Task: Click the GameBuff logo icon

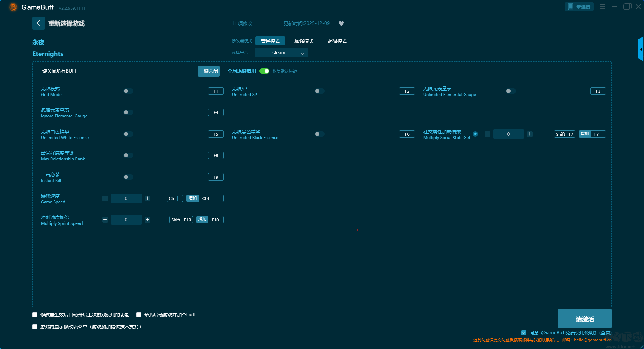Action: pyautogui.click(x=13, y=7)
